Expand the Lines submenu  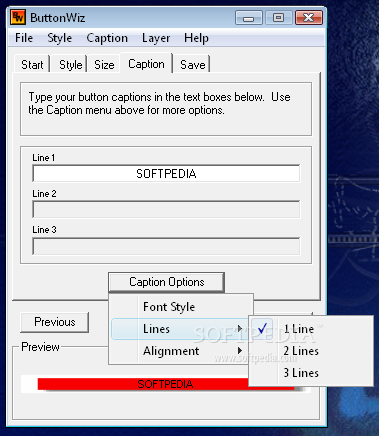click(181, 329)
